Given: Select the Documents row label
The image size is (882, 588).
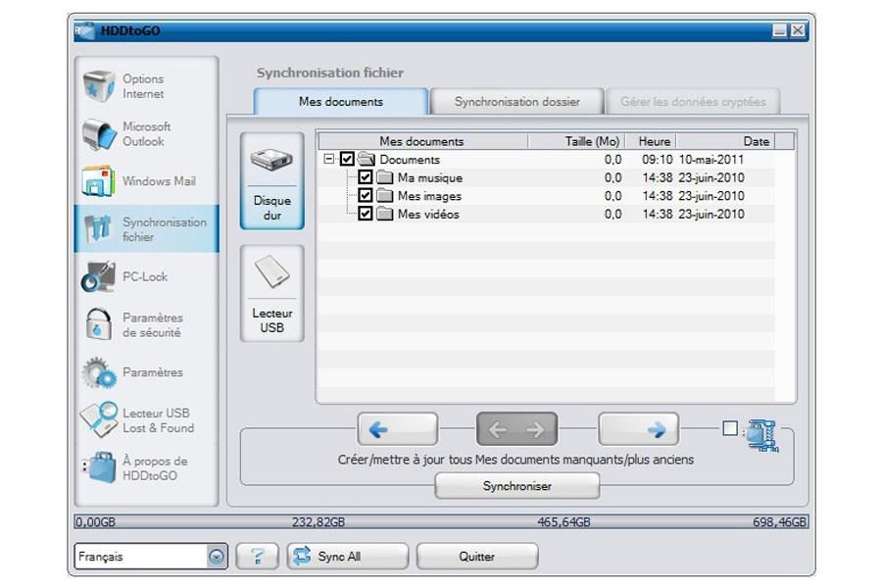Looking at the screenshot, I should (x=410, y=159).
